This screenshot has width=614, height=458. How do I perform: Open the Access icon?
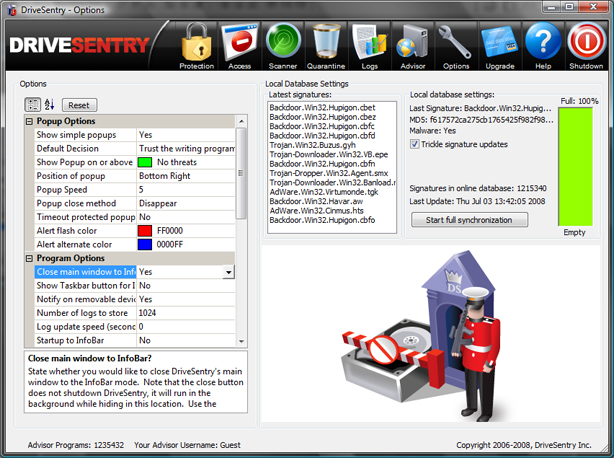pyautogui.click(x=240, y=46)
